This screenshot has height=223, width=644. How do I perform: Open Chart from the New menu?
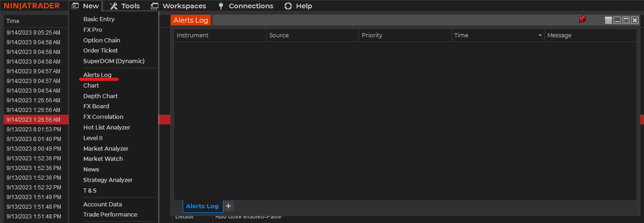(x=91, y=85)
